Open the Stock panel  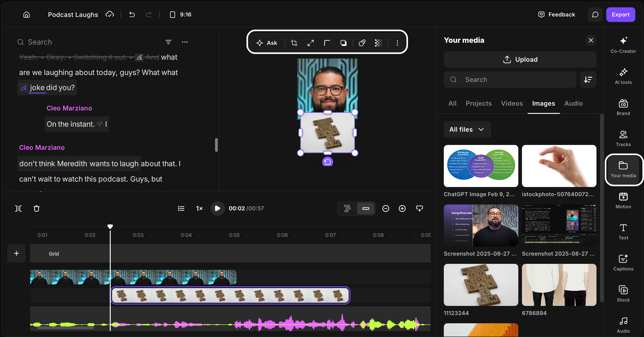click(x=623, y=294)
